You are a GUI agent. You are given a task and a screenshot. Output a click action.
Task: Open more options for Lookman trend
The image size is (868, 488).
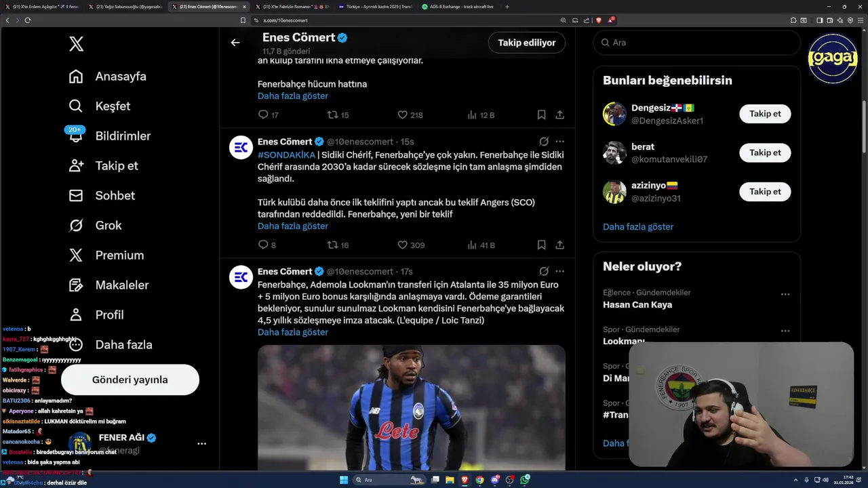[x=785, y=331]
